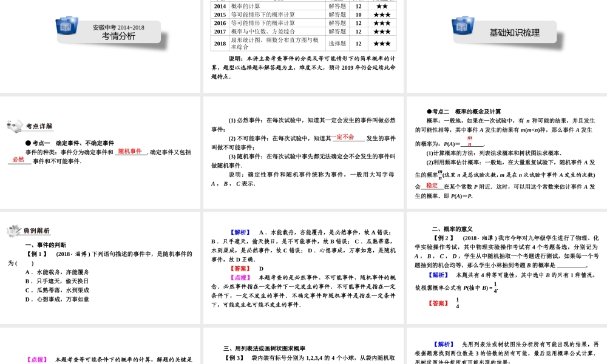Click the heading 一、事件的判断
This screenshot has width=607, height=364.
tap(46, 245)
